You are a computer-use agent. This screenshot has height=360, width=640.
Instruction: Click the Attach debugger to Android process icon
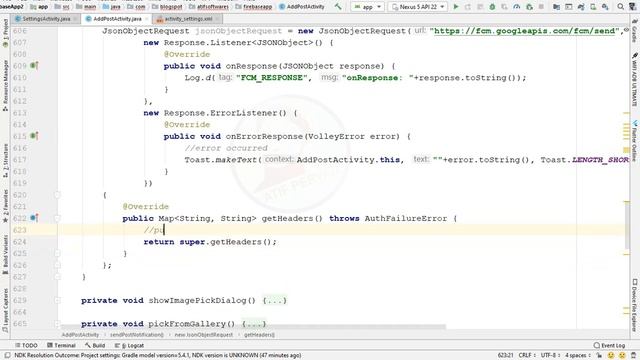click(x=529, y=7)
